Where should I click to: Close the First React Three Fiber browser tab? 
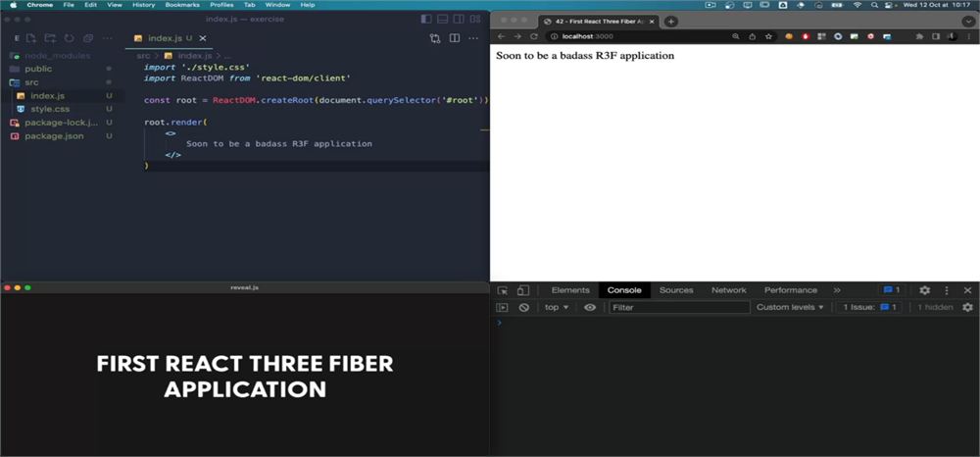tap(652, 21)
